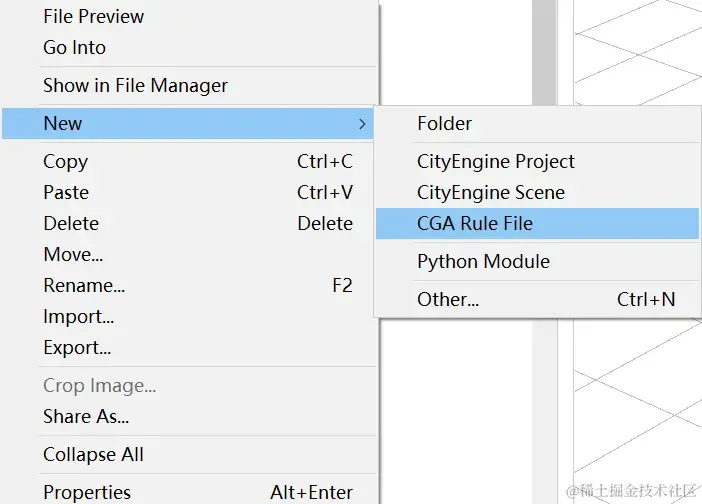Click Share As... menu item

(86, 416)
